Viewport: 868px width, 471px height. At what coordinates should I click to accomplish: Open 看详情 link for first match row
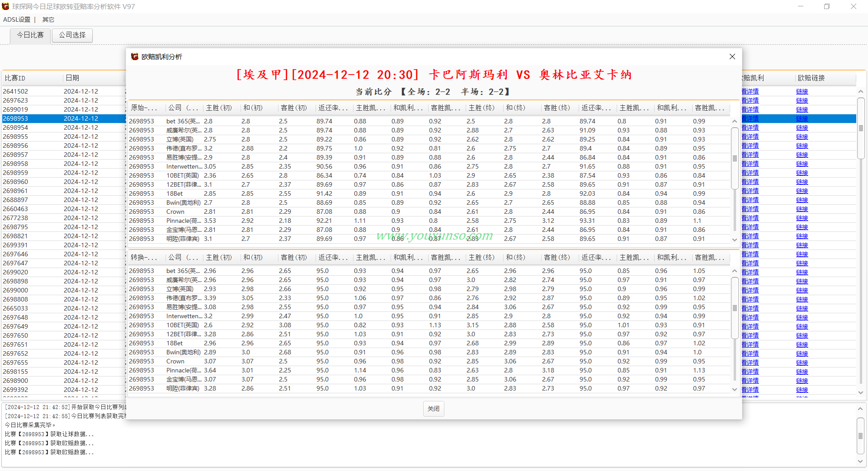click(x=750, y=91)
